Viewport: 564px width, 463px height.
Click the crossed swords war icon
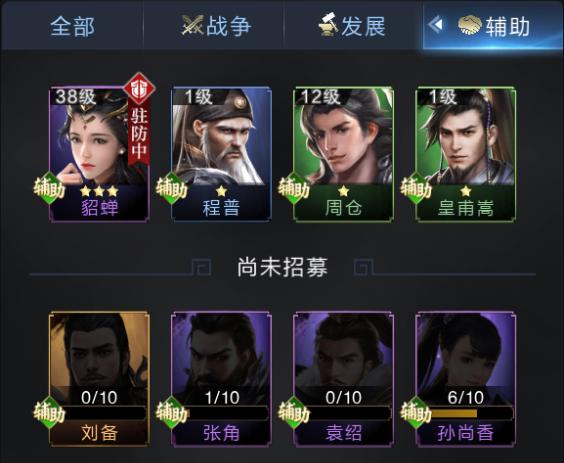click(x=192, y=25)
